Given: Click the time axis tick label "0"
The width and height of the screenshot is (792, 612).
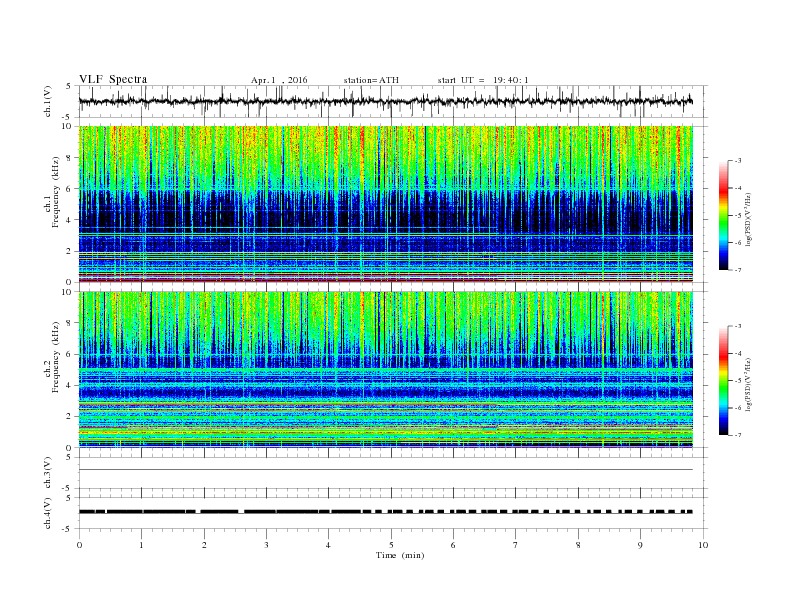Looking at the screenshot, I should tap(79, 545).
